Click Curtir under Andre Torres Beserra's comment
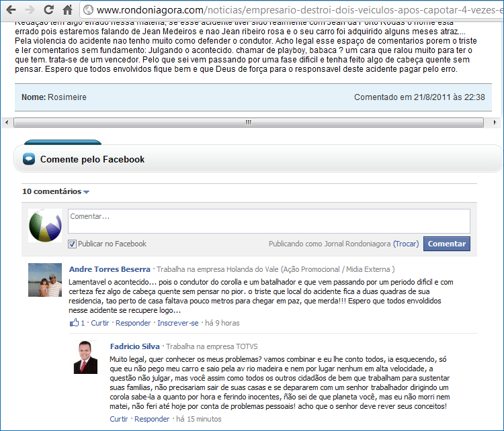This screenshot has width=504, height=431. [x=100, y=323]
